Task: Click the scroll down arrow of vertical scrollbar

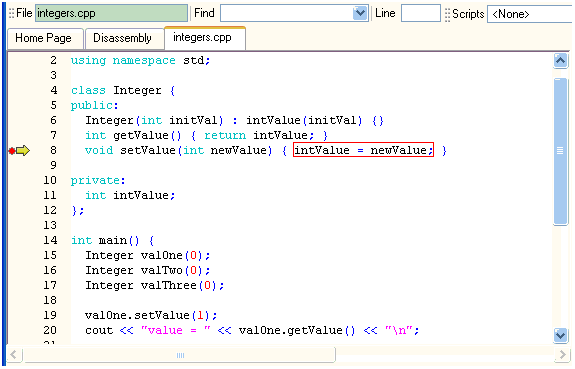Action: tap(560, 335)
